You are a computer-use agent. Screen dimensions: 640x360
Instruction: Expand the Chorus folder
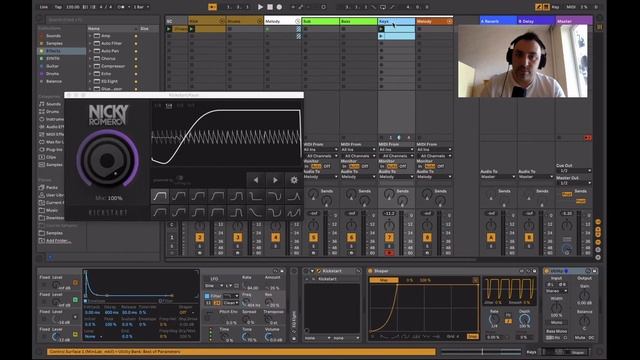(90, 58)
